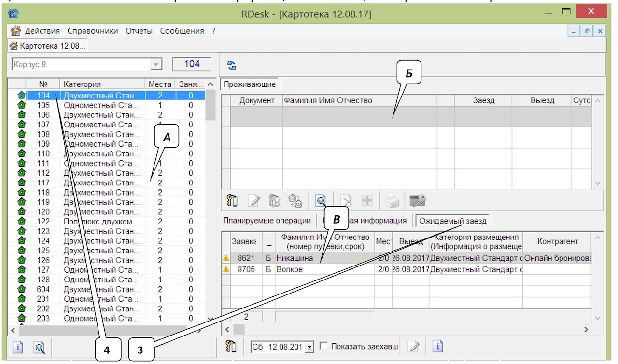Click the printer icon in guest toolbar
The image size is (618, 364).
[392, 200]
